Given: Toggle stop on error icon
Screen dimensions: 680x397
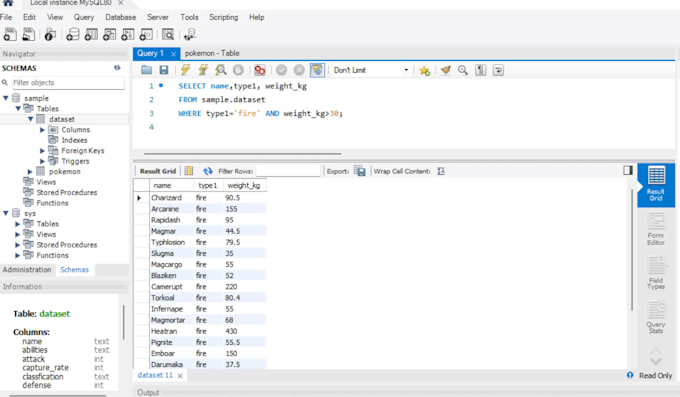Looking at the screenshot, I should [260, 70].
